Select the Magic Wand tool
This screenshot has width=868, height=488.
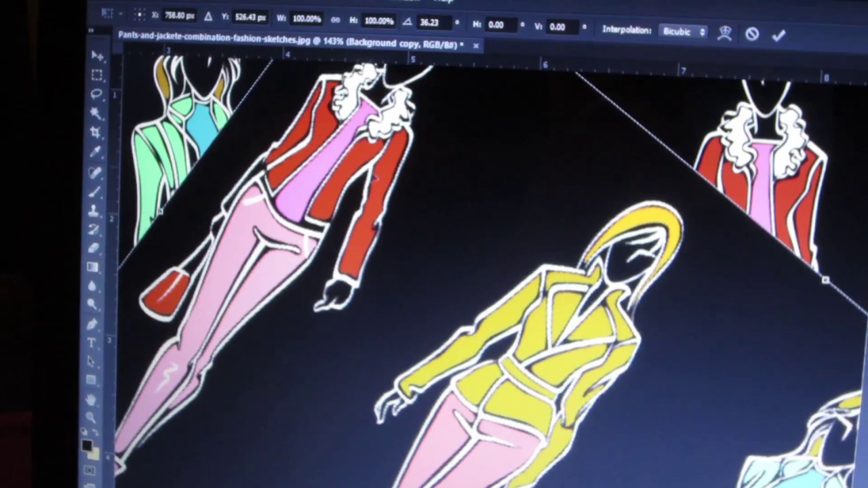coord(96,113)
